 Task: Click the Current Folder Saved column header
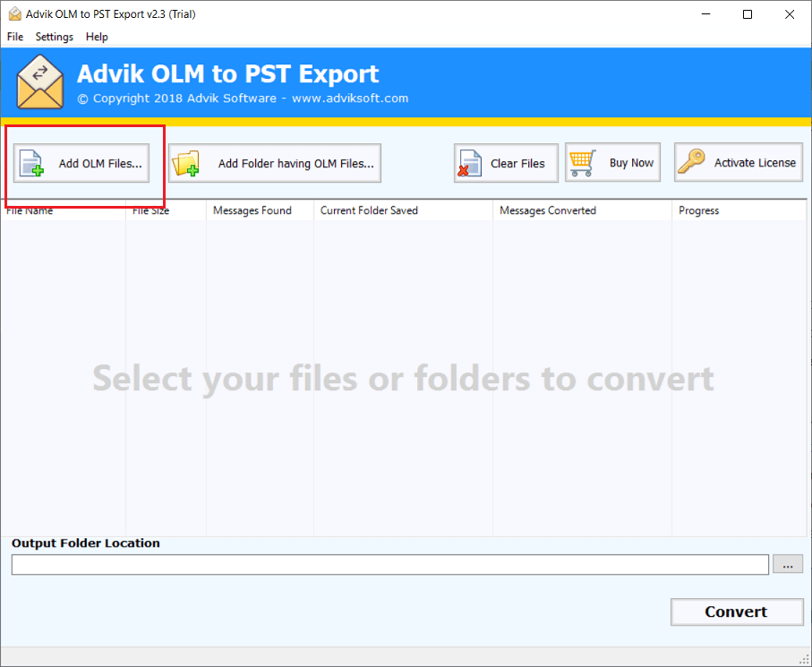pos(403,210)
